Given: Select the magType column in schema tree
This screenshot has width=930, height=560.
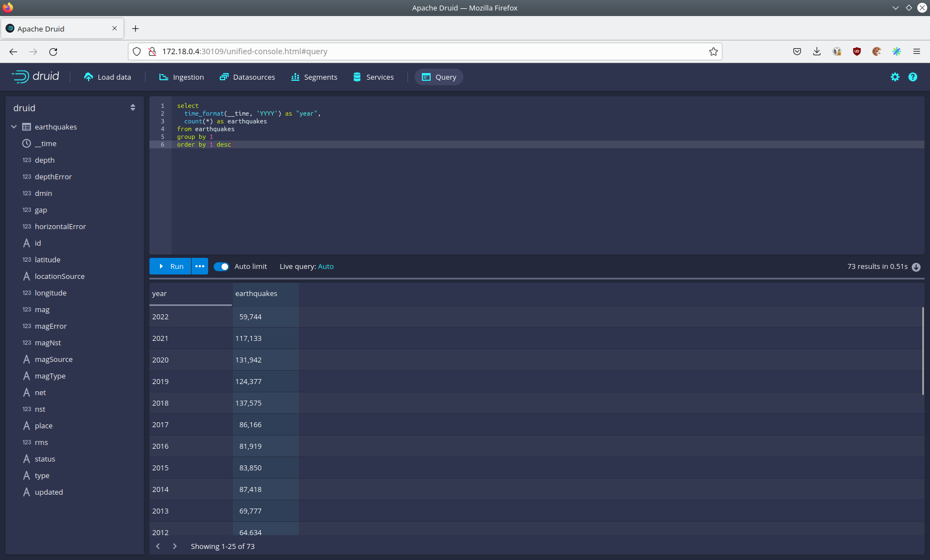Looking at the screenshot, I should 50,376.
